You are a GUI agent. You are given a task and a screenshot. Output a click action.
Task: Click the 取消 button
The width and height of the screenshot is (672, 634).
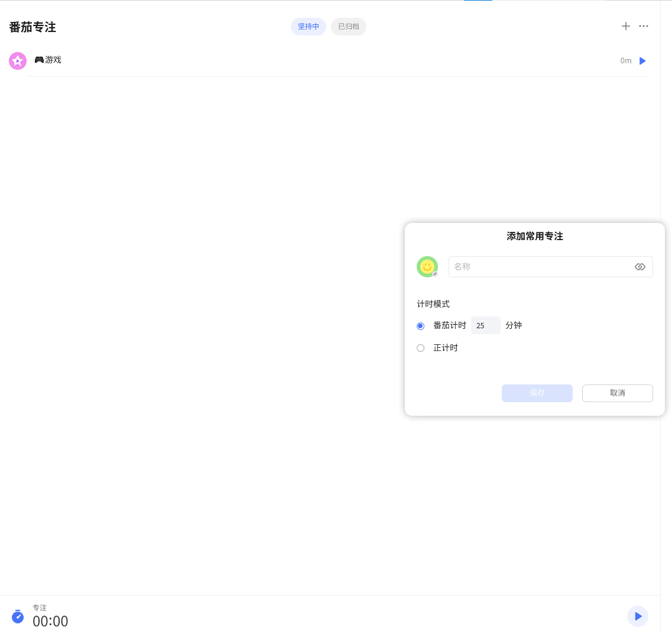(x=617, y=393)
